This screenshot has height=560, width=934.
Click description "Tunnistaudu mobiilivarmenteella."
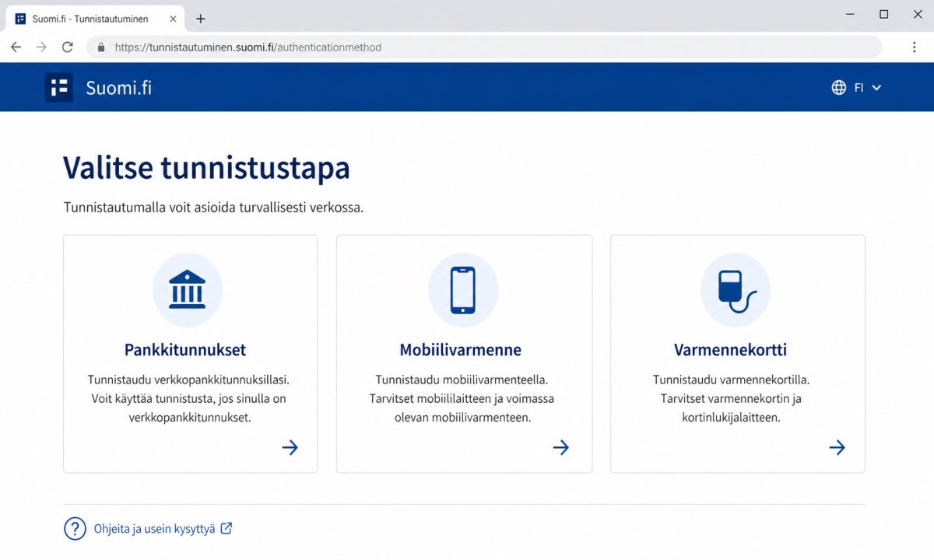(462, 380)
